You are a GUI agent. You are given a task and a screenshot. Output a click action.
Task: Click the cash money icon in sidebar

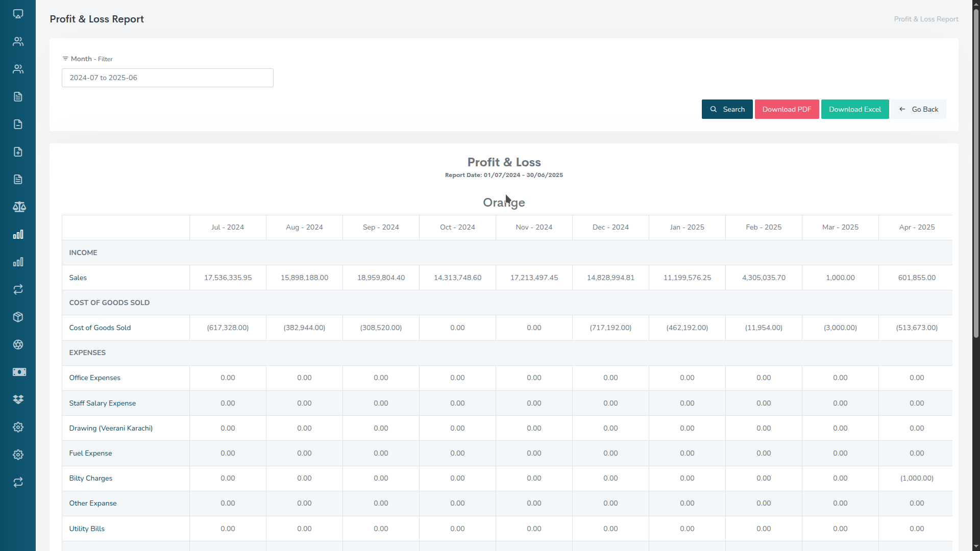(19, 372)
